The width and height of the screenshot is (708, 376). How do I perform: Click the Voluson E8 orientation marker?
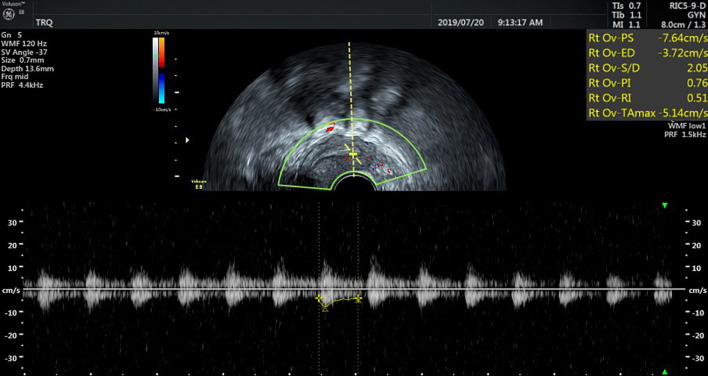pos(198,183)
